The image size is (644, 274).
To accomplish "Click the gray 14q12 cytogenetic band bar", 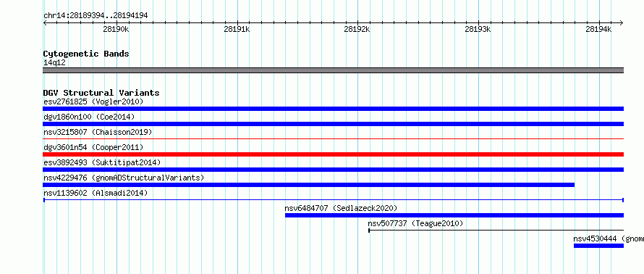I will 333,70.
